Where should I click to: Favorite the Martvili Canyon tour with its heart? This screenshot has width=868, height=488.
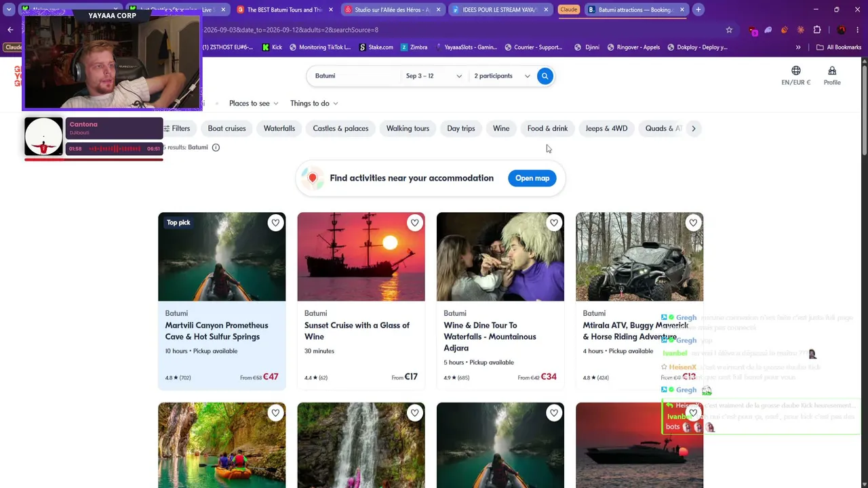coord(275,222)
